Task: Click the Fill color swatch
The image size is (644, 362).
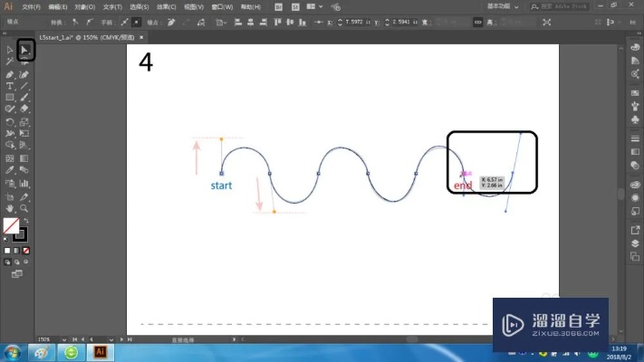Action: (x=11, y=225)
